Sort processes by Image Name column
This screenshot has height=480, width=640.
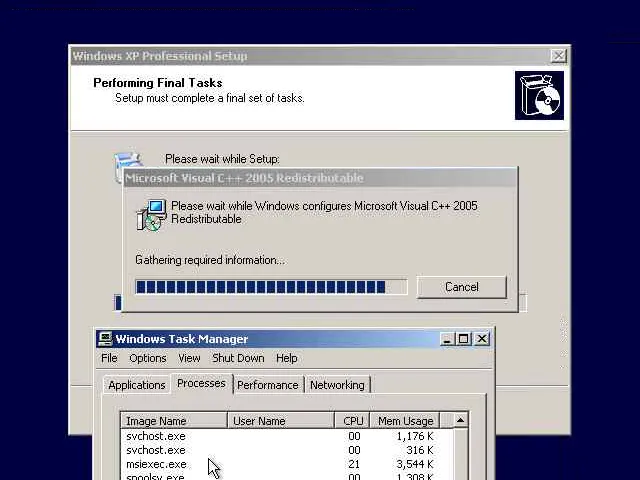(174, 421)
